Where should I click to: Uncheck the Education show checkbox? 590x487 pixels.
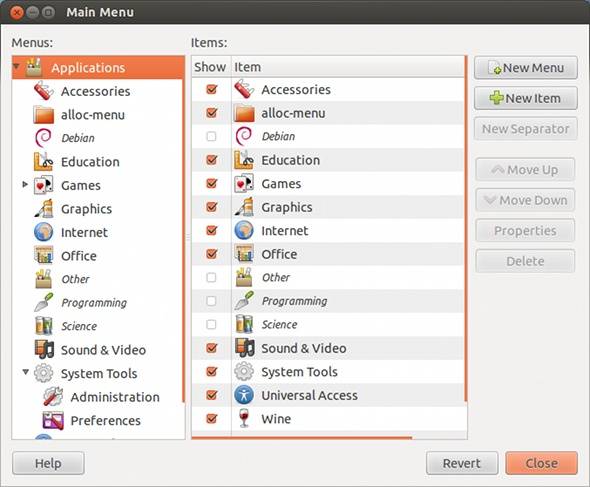click(x=211, y=160)
